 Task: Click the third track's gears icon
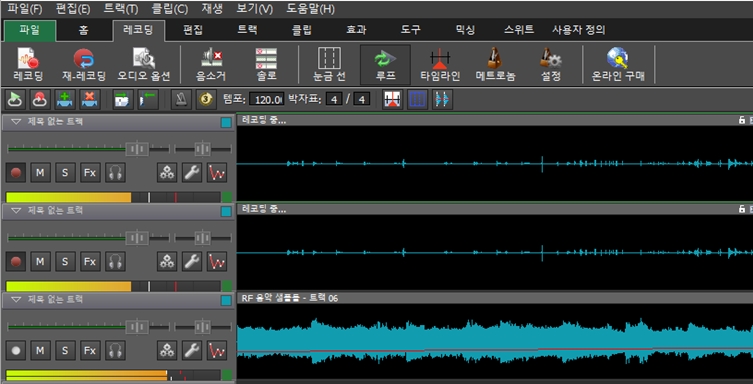167,351
